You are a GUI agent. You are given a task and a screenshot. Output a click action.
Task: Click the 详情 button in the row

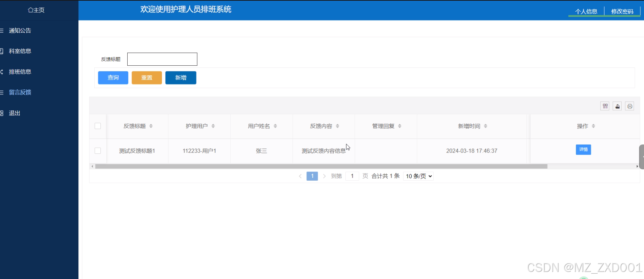point(583,150)
